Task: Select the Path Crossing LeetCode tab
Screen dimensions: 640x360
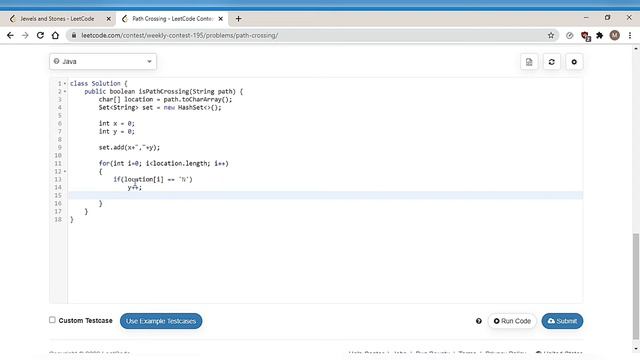Action: 172,19
